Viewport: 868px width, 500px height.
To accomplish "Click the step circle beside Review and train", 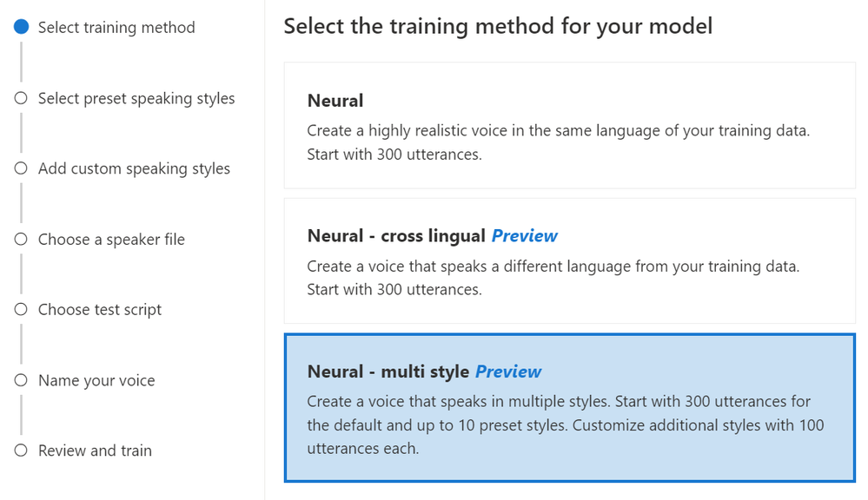I will (21, 451).
